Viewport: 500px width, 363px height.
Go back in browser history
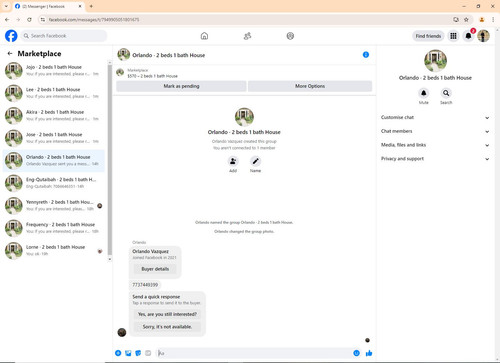point(7,20)
